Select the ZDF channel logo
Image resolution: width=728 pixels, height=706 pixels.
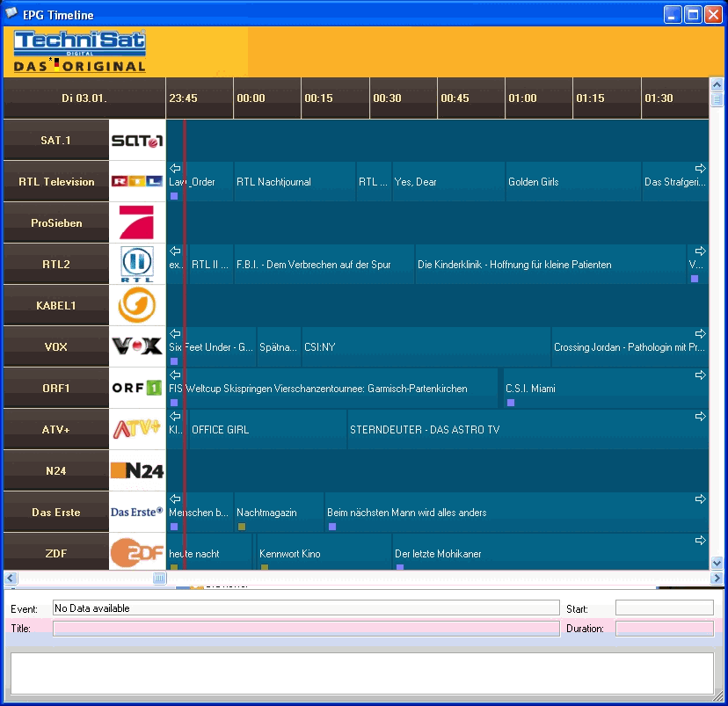click(137, 552)
